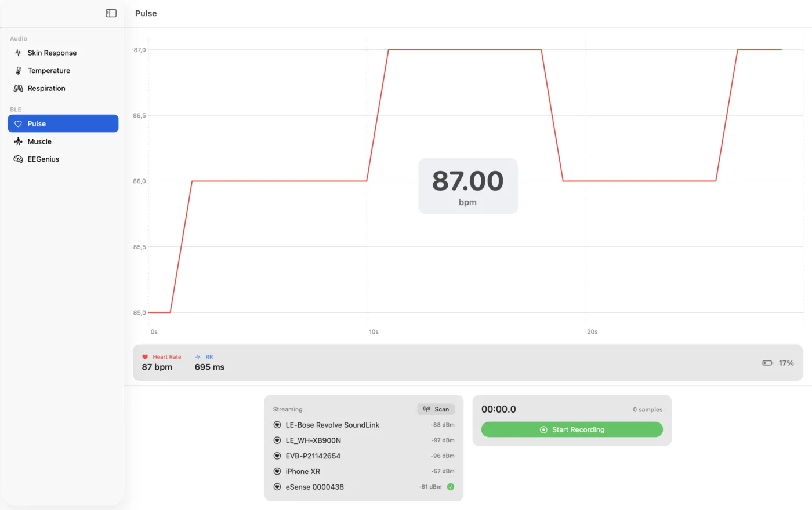The height and width of the screenshot is (510, 812).
Task: Connect to EVB-P21142654 device
Action: [364, 456]
